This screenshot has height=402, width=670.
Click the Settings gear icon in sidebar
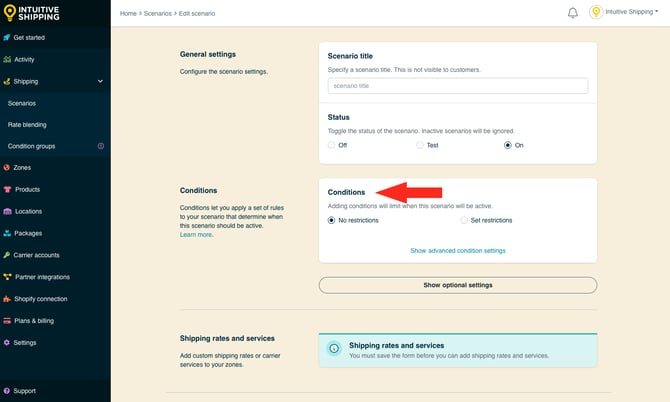(7, 342)
